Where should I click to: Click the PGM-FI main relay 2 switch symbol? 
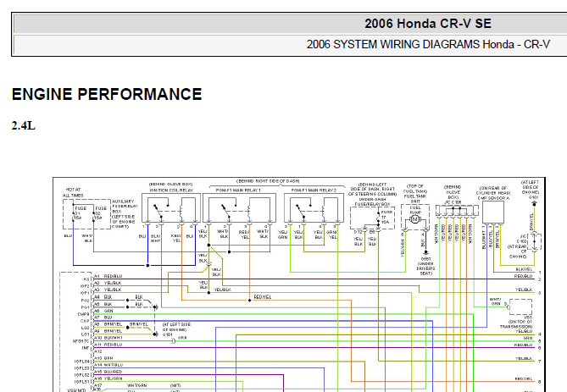[x=302, y=212]
